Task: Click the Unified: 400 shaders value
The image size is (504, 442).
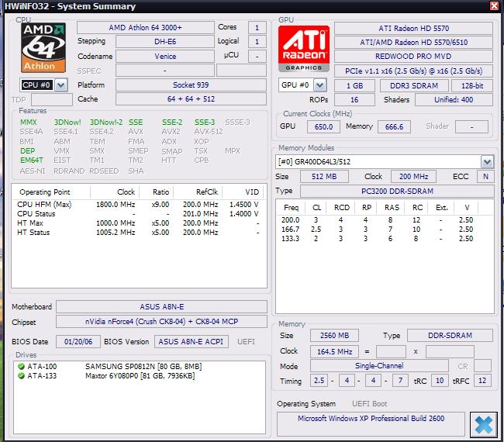Action: 454,100
